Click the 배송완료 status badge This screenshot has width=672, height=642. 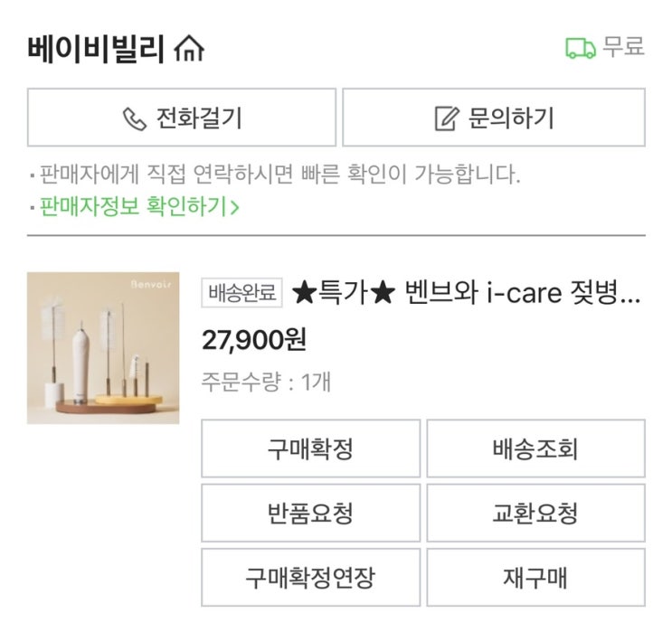click(x=242, y=293)
